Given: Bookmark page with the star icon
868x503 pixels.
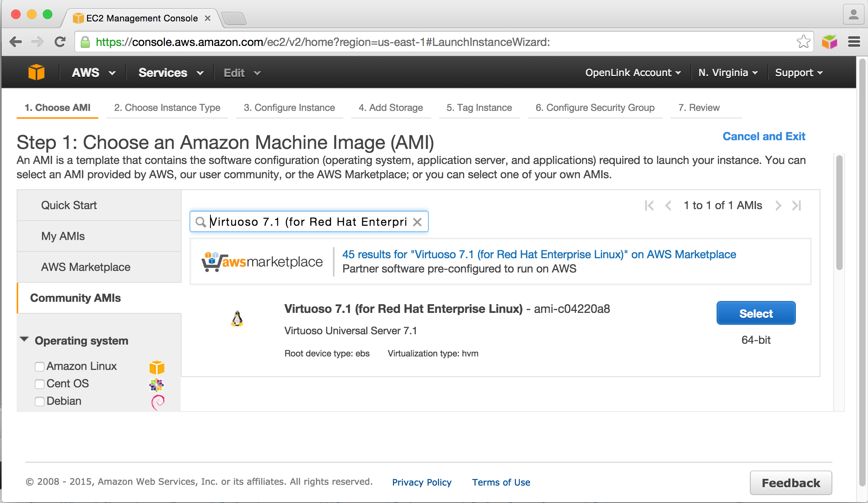Looking at the screenshot, I should point(803,42).
